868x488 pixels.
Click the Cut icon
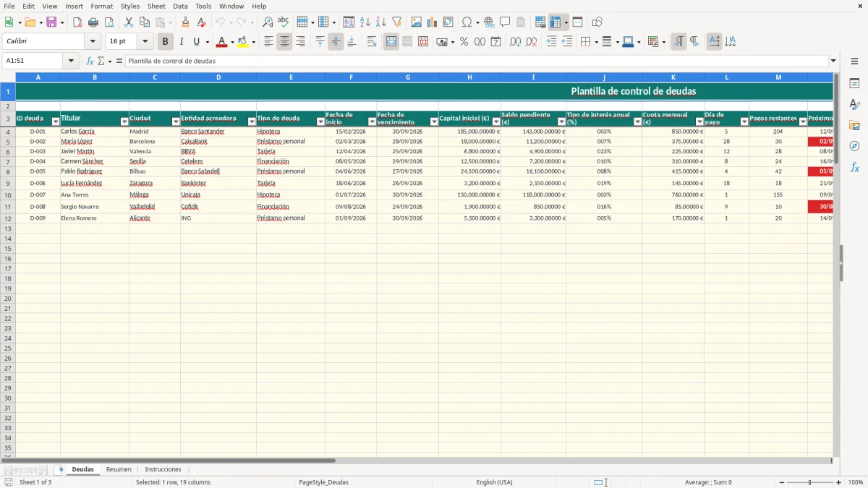(x=129, y=22)
